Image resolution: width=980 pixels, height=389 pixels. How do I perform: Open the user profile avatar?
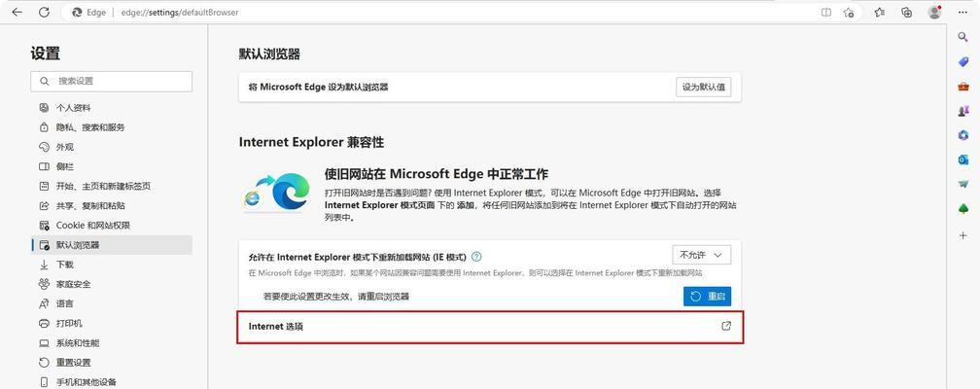coord(935,12)
